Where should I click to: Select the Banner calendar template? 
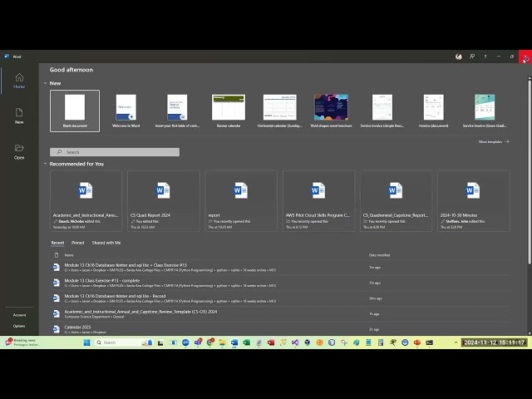pos(229,111)
